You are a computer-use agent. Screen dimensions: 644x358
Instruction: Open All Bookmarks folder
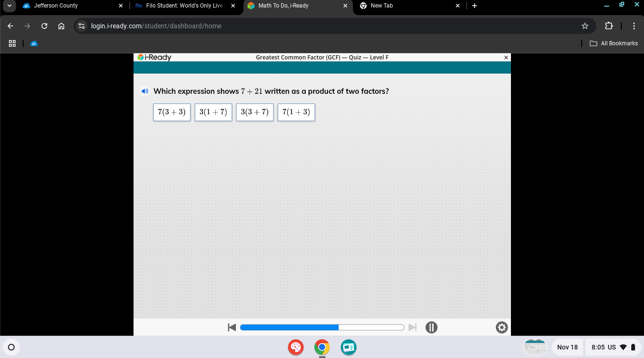(x=614, y=43)
